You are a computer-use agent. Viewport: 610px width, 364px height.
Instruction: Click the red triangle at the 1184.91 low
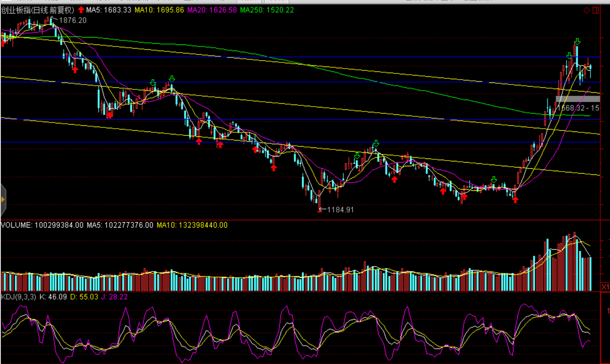pyautogui.click(x=319, y=210)
